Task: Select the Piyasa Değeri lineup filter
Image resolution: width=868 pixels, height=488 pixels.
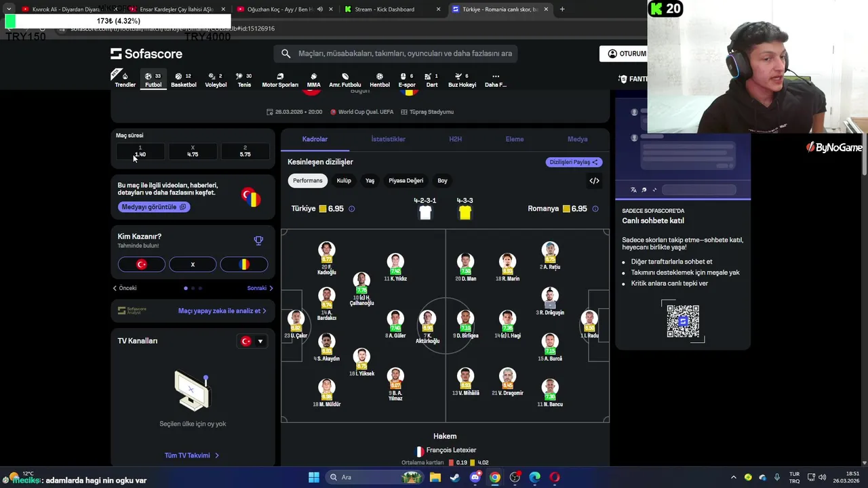Action: point(406,180)
